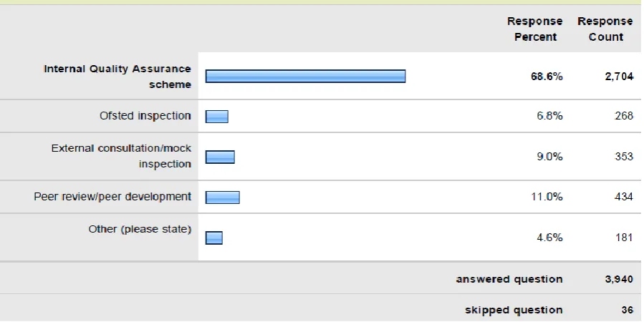This screenshot has width=644, height=322.
Task: Select the Internal Quality Assurance scheme label
Action: point(117,77)
